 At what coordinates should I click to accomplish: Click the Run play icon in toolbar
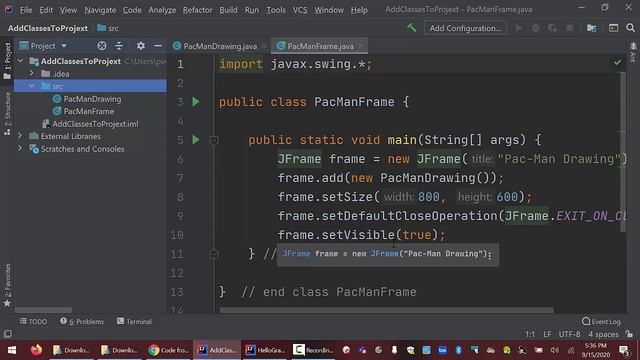(519, 28)
